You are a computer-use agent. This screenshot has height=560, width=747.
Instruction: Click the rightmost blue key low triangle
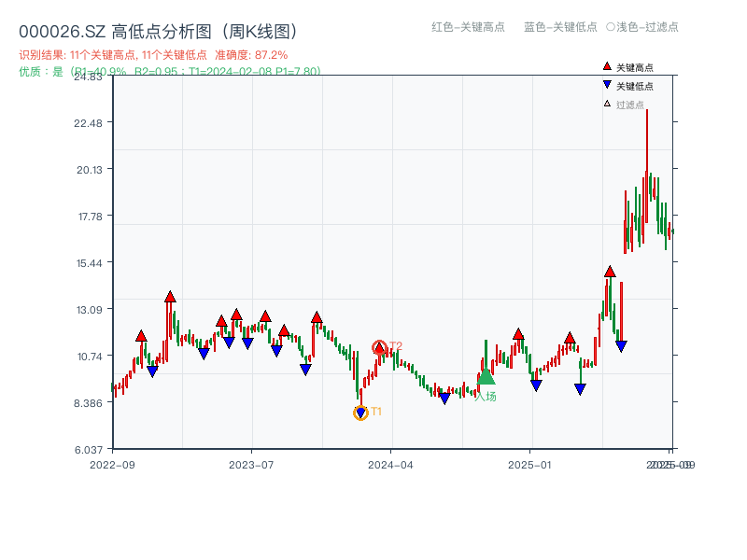621,346
